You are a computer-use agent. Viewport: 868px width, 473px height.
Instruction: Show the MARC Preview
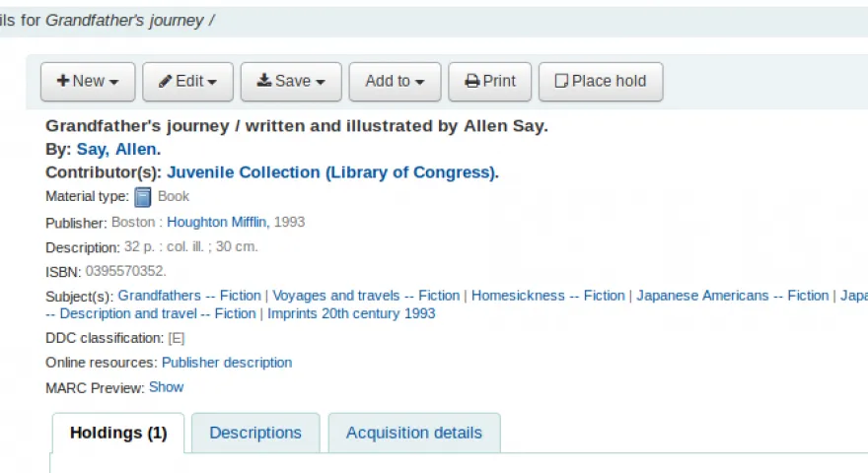click(x=166, y=387)
